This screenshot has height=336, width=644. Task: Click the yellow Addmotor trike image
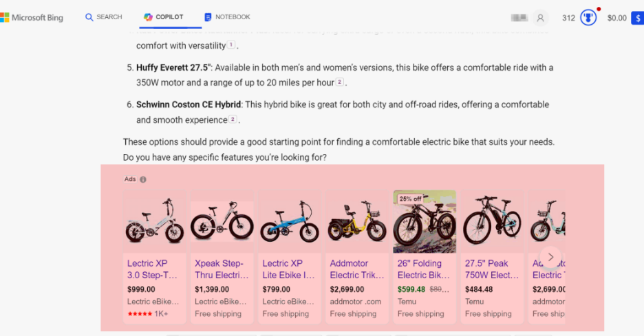356,221
